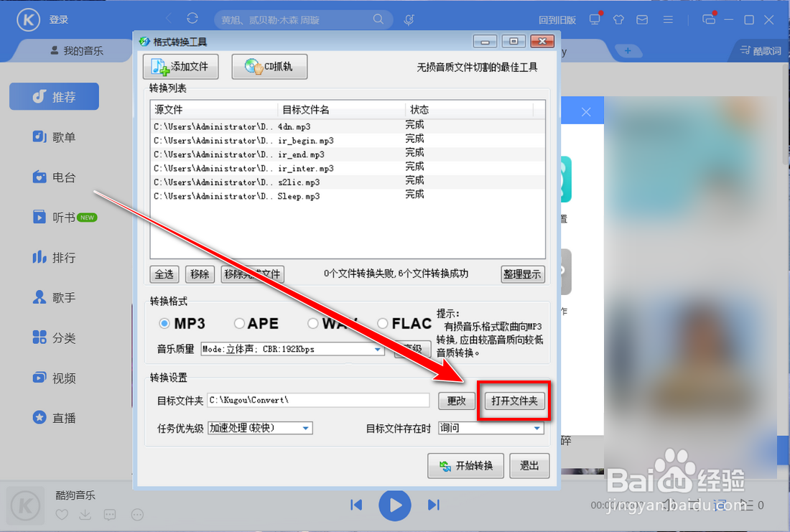The image size is (790, 532).
Task: Add a new tab with plus button
Action: pyautogui.click(x=628, y=51)
